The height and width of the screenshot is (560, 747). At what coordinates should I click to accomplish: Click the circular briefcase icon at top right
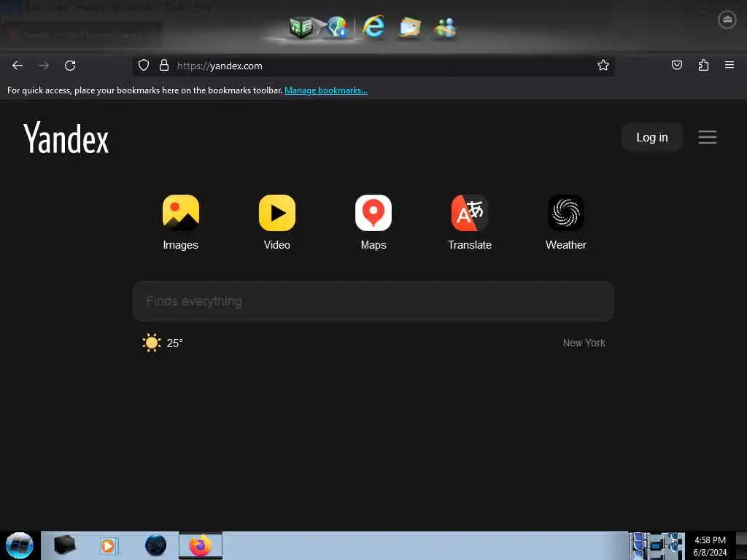(x=727, y=20)
